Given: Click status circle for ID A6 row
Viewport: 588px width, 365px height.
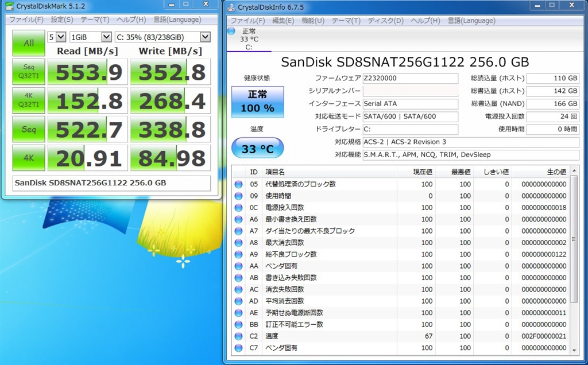Looking at the screenshot, I should [x=238, y=219].
